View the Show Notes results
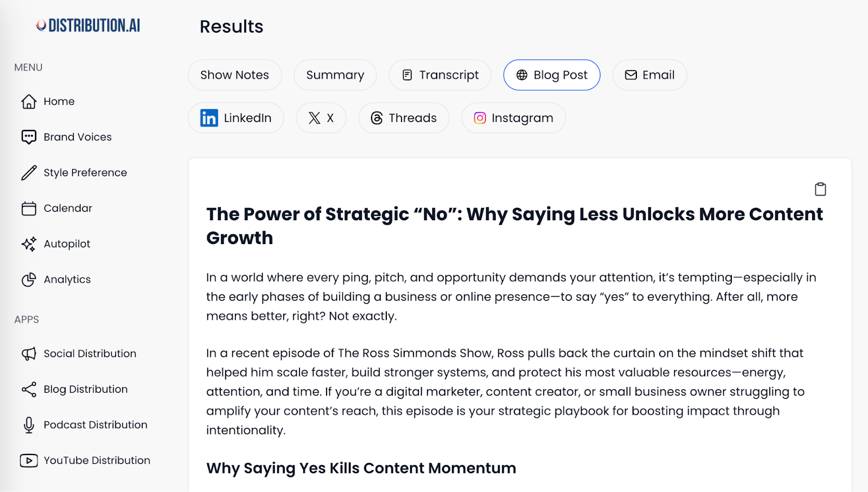Image resolution: width=868 pixels, height=492 pixels. tap(234, 75)
